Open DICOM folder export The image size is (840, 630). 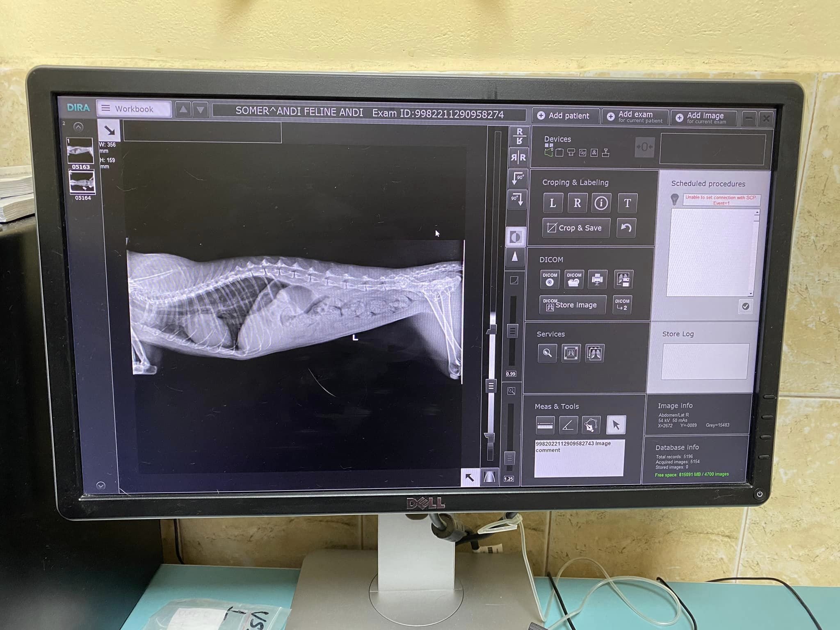tap(574, 279)
